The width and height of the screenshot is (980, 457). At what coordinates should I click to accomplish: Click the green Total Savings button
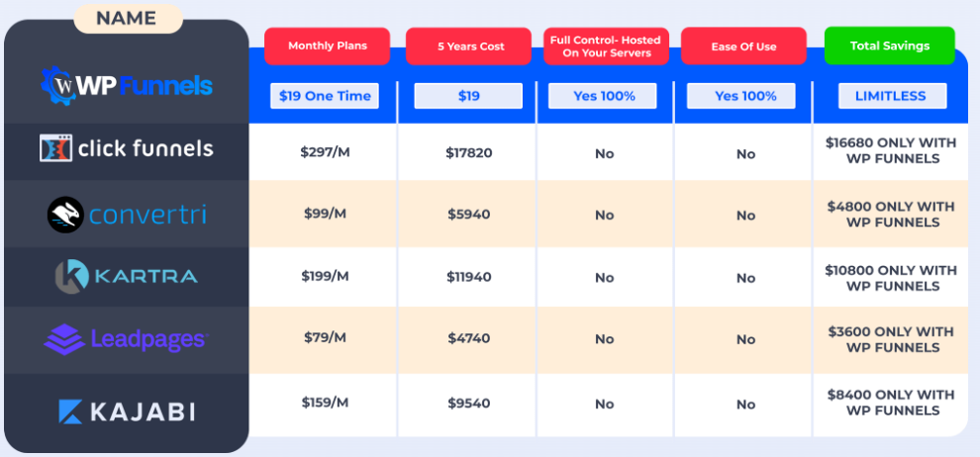[889, 46]
